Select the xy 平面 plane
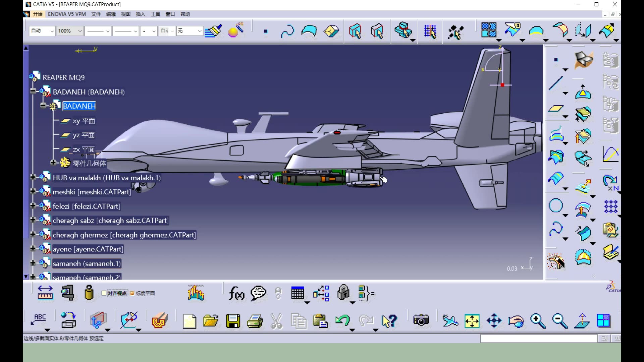Screen dimensions: 644x362 pyautogui.click(x=84, y=121)
